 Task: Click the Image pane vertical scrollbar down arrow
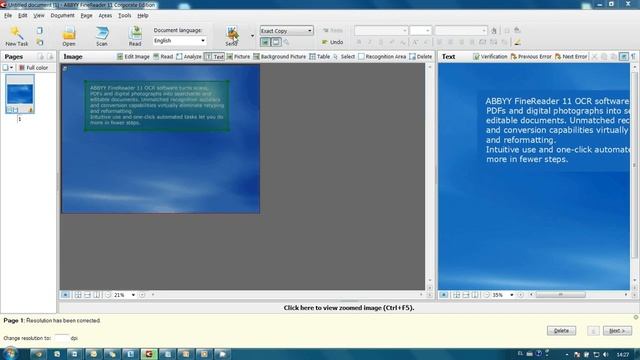click(x=429, y=280)
